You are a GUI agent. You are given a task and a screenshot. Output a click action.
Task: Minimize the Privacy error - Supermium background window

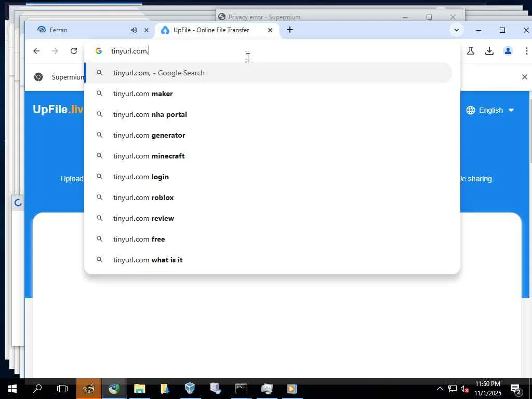[405, 17]
